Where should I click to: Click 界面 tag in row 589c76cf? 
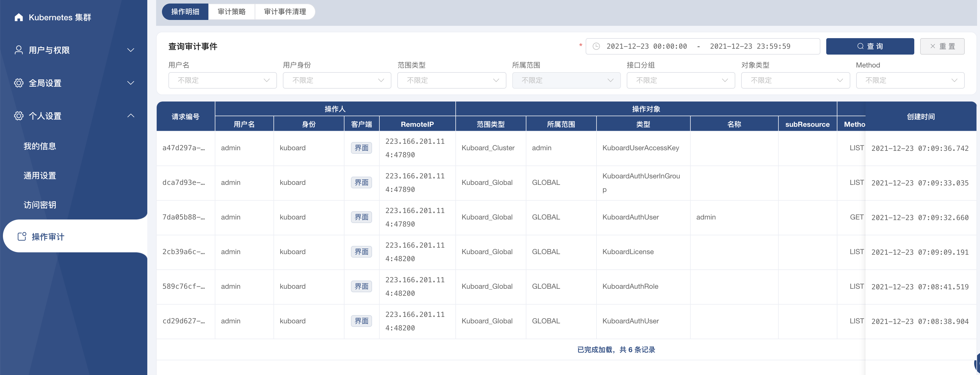click(361, 286)
